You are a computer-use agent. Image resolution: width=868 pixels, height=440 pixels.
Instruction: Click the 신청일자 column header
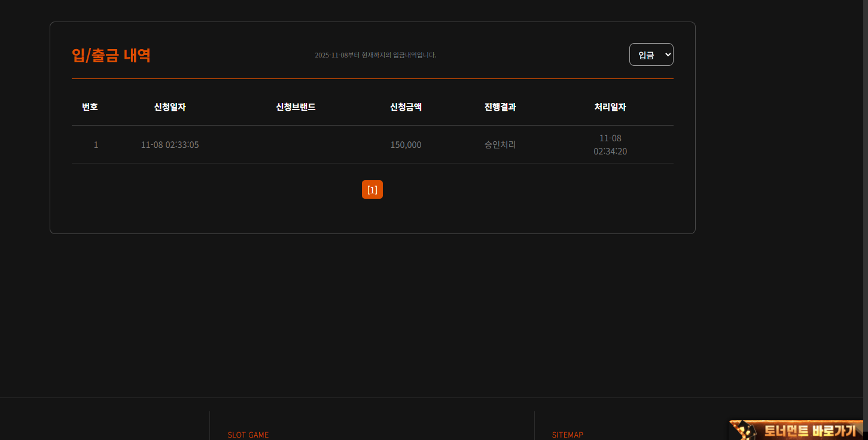(x=170, y=107)
